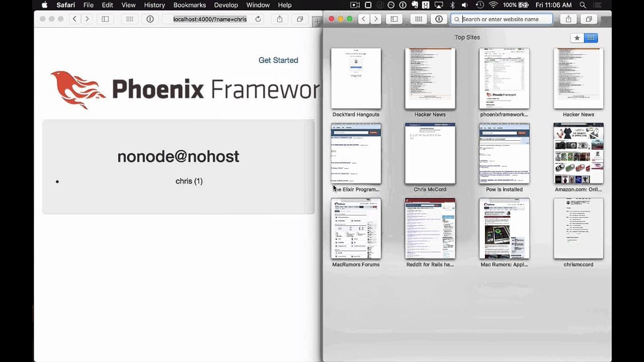Open the Window menu
The image size is (644, 362).
258,5
